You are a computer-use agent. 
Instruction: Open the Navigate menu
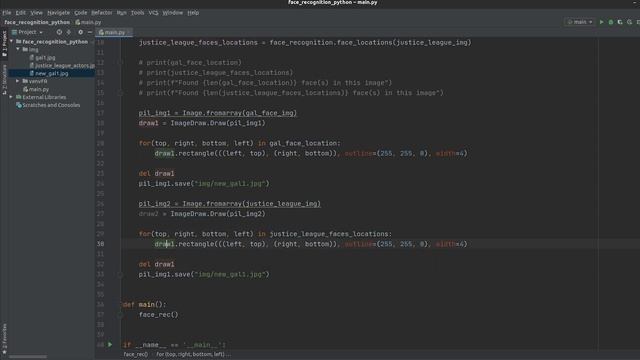pyautogui.click(x=58, y=13)
